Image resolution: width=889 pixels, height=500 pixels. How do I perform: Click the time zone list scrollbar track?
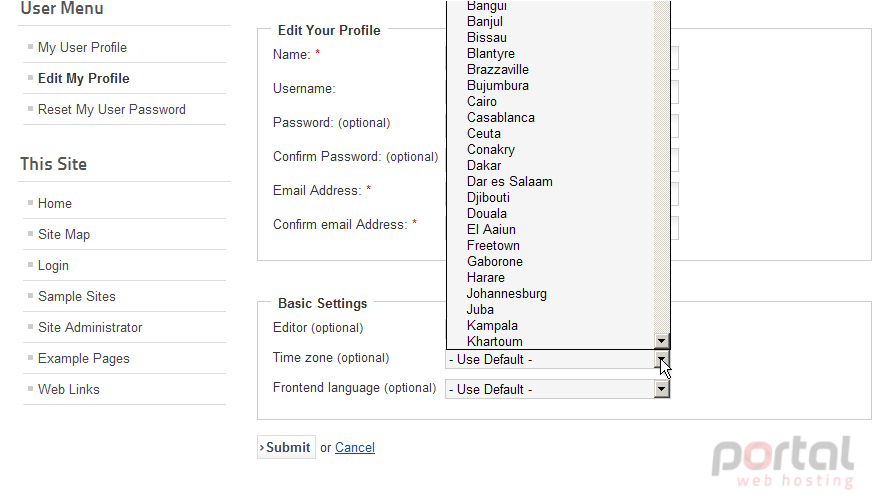pos(661,170)
